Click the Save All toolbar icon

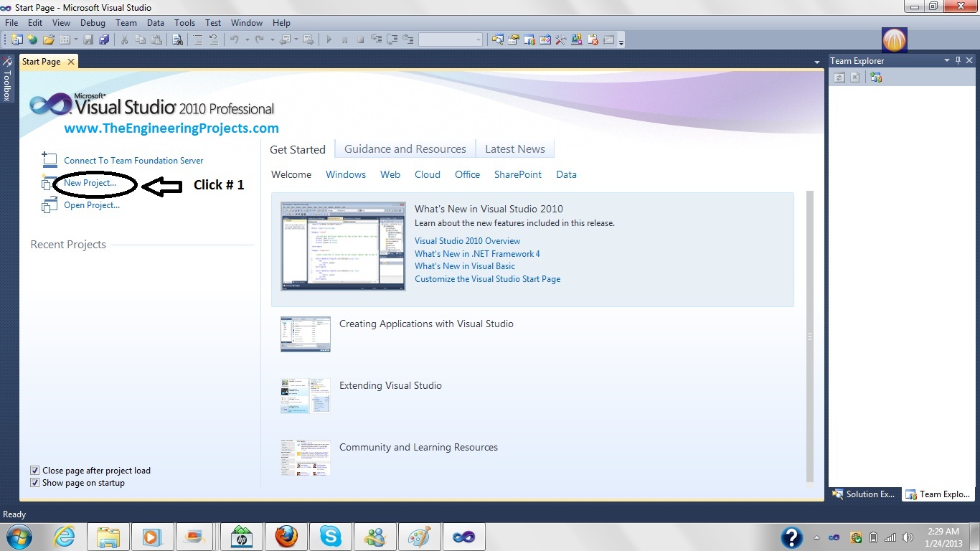click(x=104, y=39)
